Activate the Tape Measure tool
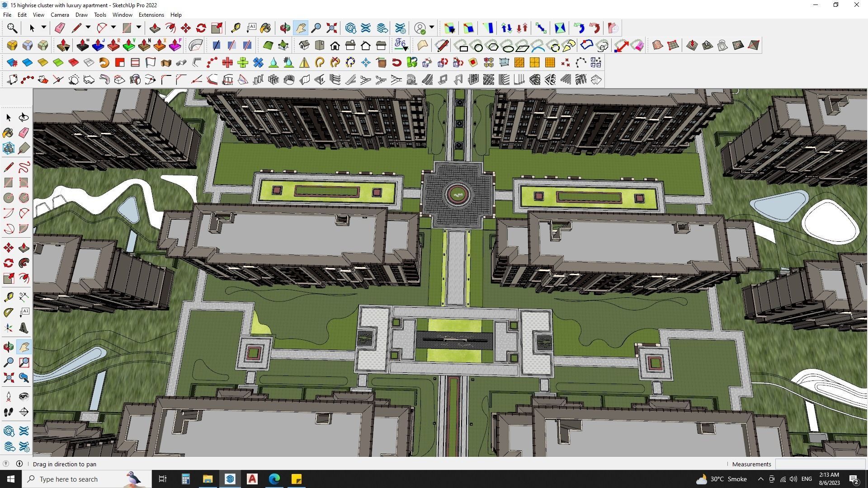This screenshot has width=868, height=488. pos(236,28)
